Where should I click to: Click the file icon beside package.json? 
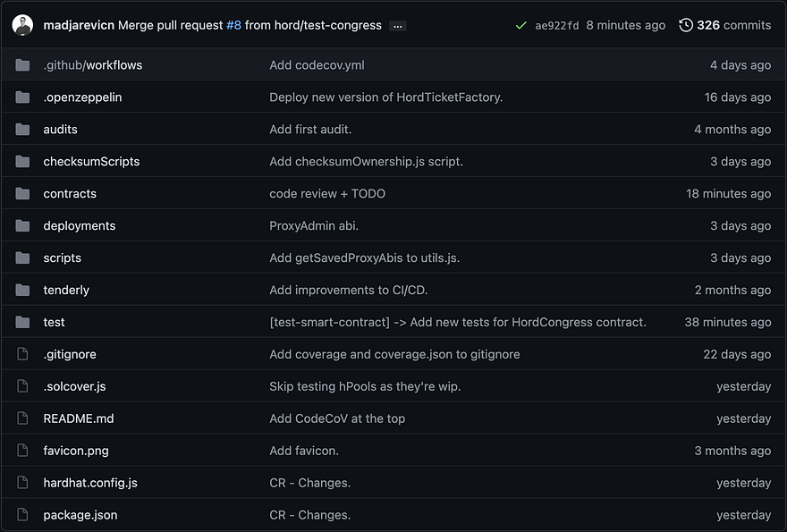click(x=22, y=514)
